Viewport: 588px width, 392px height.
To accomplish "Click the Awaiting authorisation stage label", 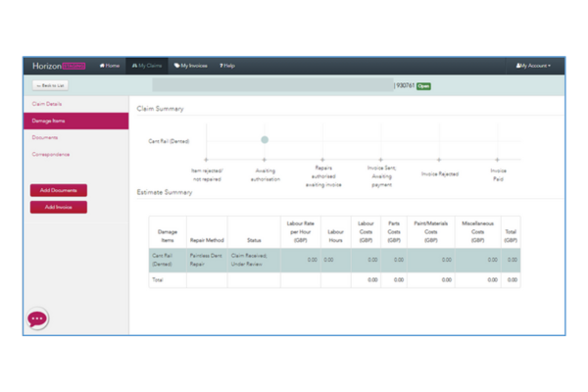I will click(x=266, y=174).
